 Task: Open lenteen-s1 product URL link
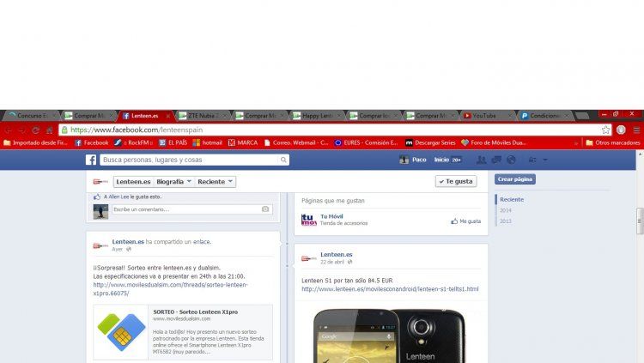pyautogui.click(x=390, y=289)
